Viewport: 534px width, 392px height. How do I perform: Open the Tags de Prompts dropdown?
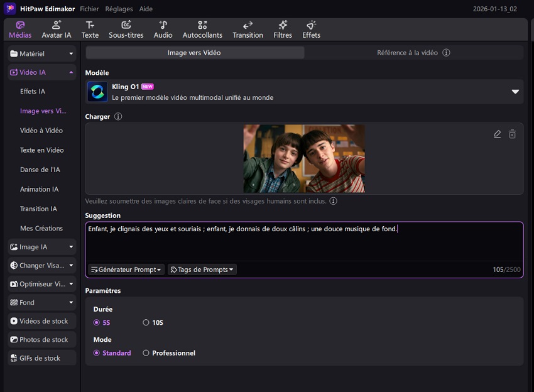point(202,269)
